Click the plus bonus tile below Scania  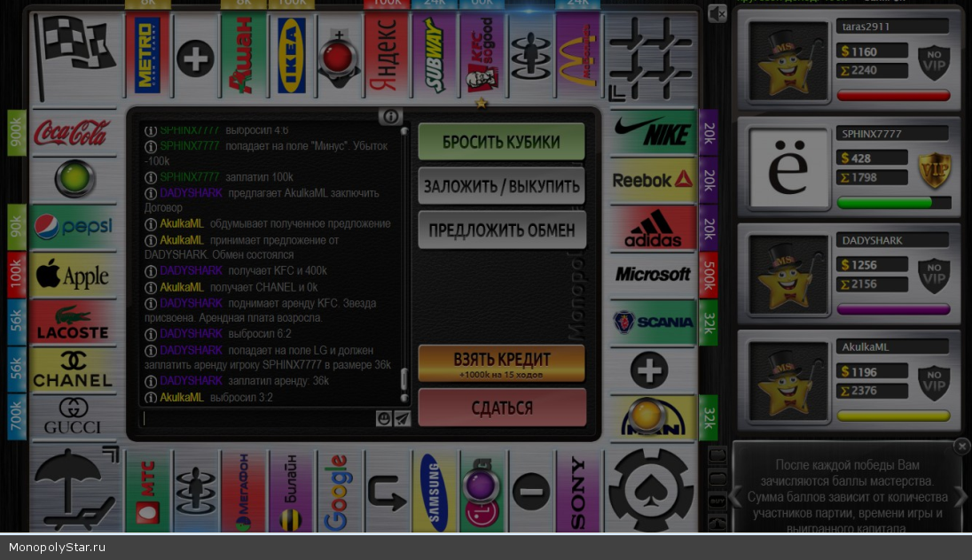click(x=650, y=370)
